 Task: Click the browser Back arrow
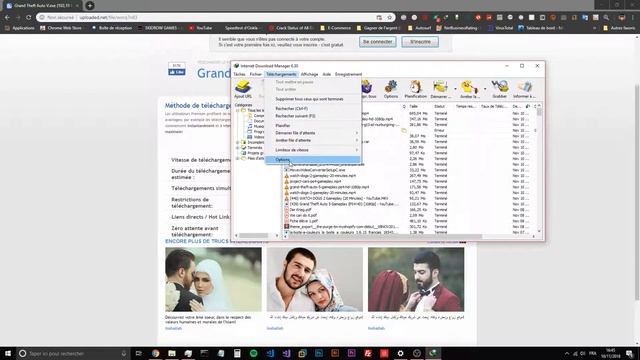click(x=7, y=18)
